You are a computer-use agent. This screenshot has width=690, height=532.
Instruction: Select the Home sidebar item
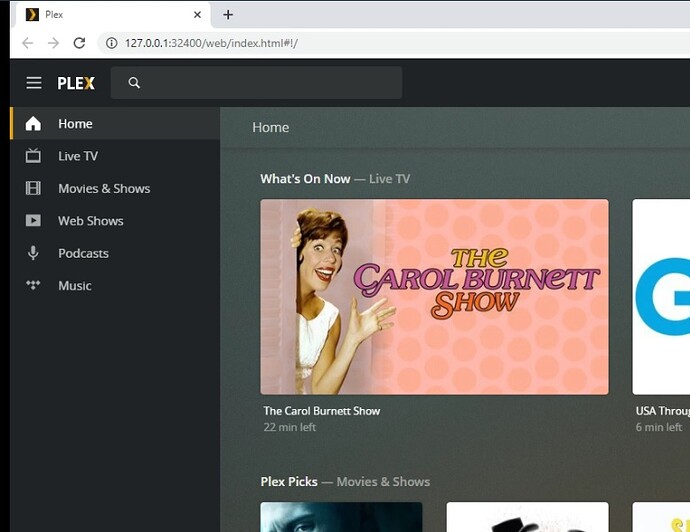pyautogui.click(x=115, y=124)
